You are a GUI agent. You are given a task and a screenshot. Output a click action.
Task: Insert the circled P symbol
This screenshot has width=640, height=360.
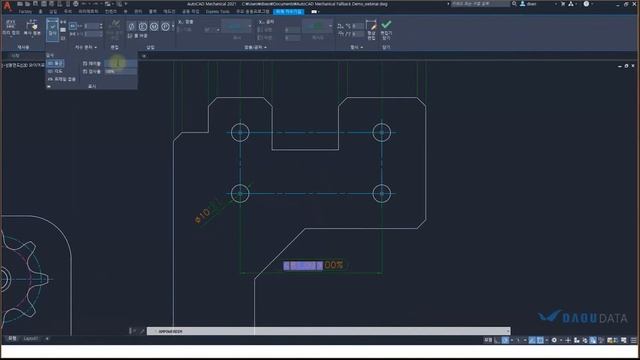click(x=165, y=27)
